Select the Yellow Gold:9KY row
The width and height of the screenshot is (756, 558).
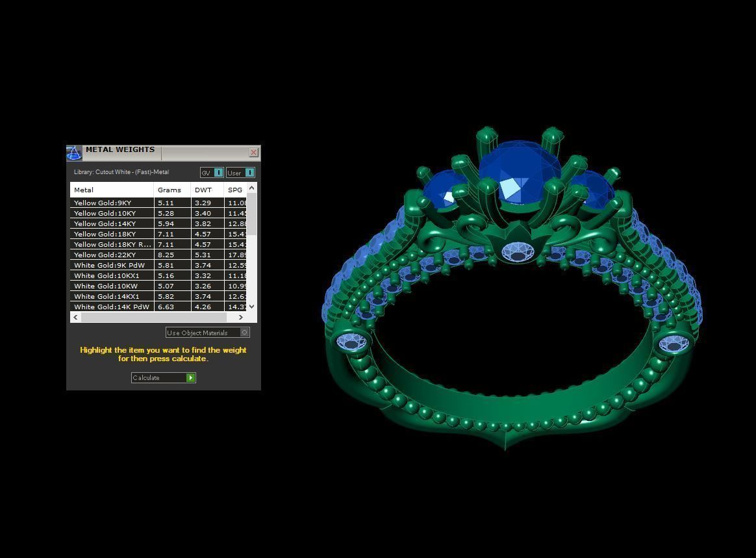tap(158, 203)
